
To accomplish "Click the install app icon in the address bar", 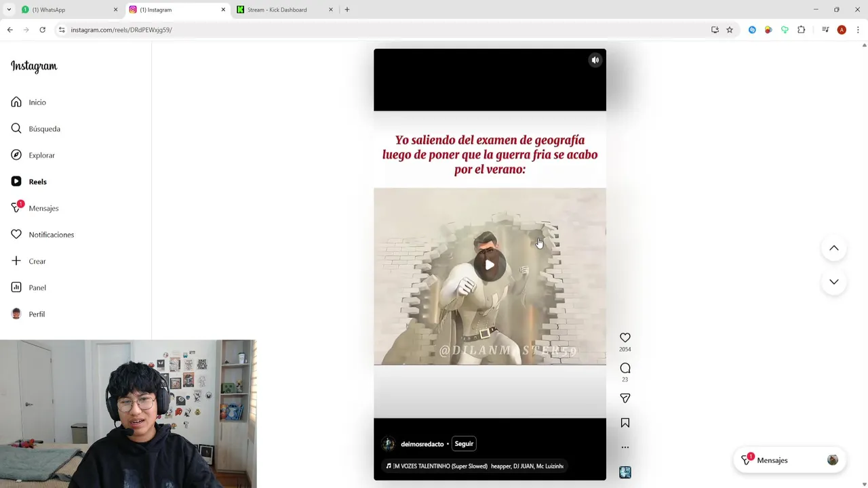I will point(715,30).
